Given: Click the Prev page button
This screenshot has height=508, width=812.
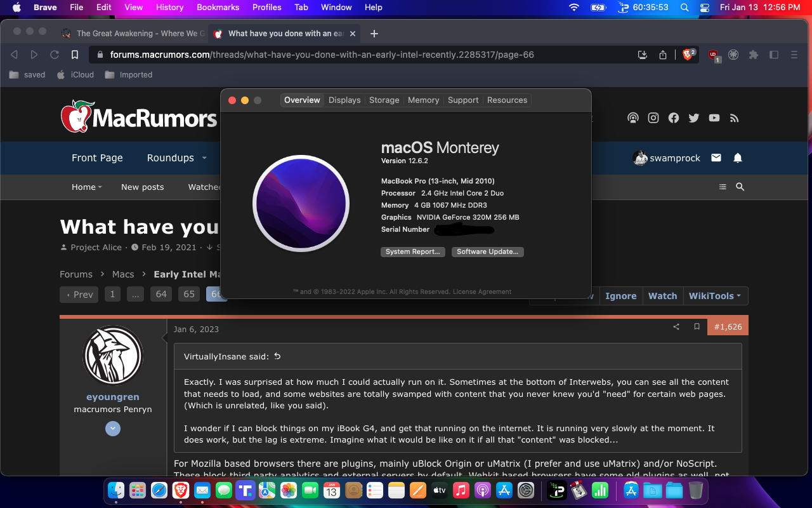Looking at the screenshot, I should (79, 295).
